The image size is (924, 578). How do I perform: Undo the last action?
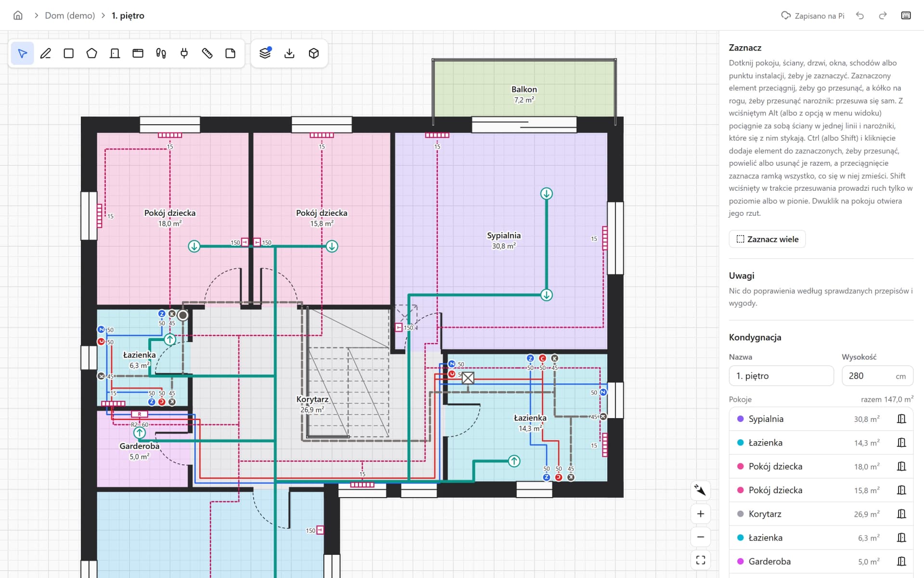tap(860, 15)
